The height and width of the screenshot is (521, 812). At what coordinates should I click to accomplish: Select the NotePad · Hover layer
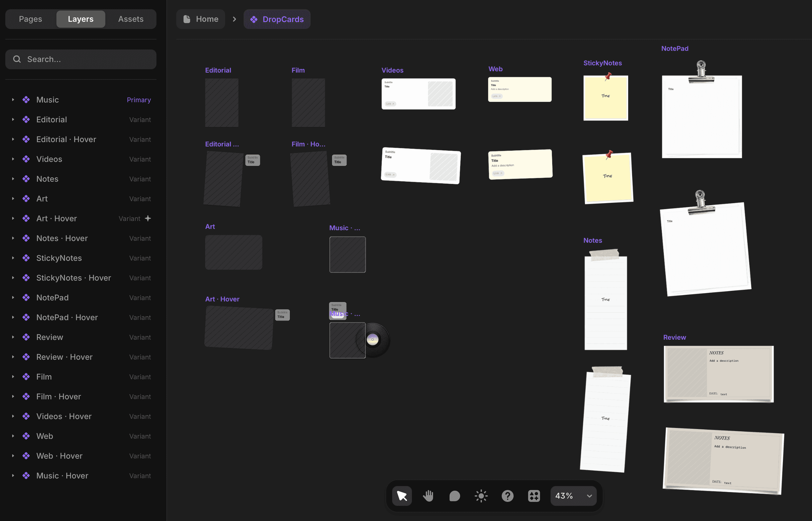(67, 317)
